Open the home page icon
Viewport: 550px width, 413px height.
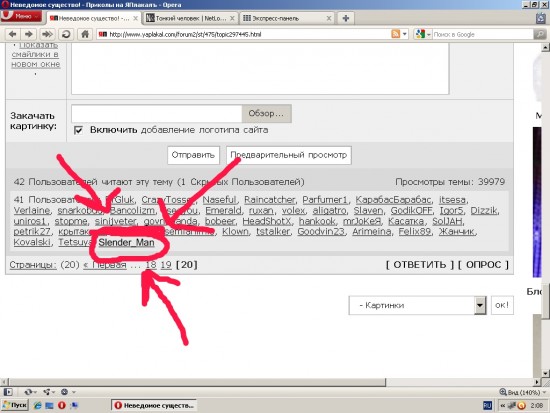[85, 34]
